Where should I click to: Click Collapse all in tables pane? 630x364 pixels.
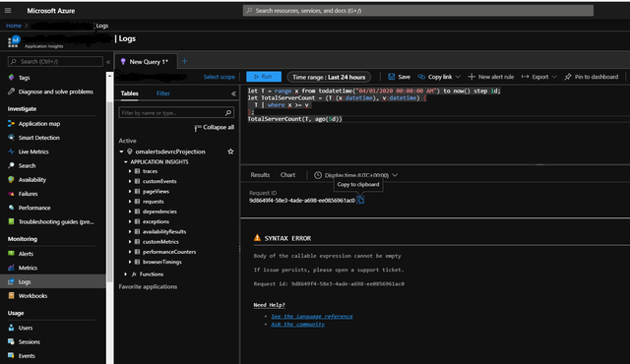click(215, 128)
